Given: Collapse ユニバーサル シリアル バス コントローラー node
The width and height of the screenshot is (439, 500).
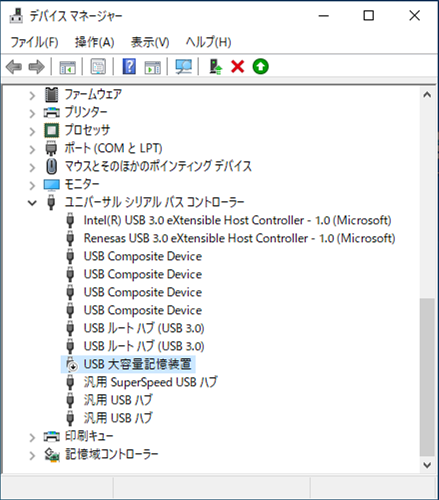Looking at the screenshot, I should pyautogui.click(x=32, y=202).
